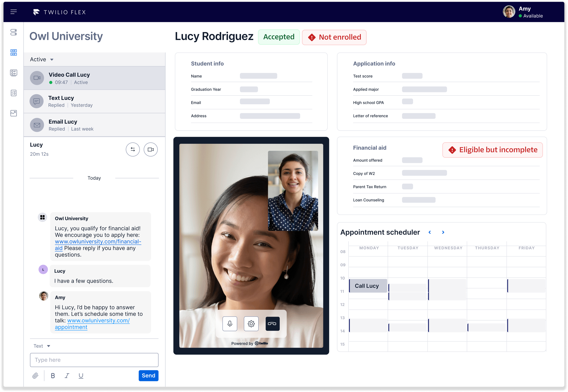Click the Wednesday column header in scheduler
Viewport: 568px width, 392px height.
pyautogui.click(x=448, y=248)
